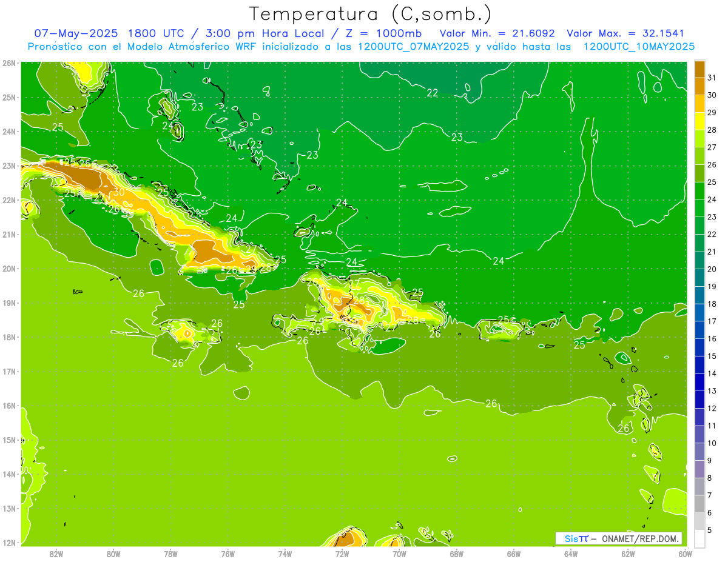Click the '22' contour label on the map
This screenshot has height=562, width=728.
point(432,93)
